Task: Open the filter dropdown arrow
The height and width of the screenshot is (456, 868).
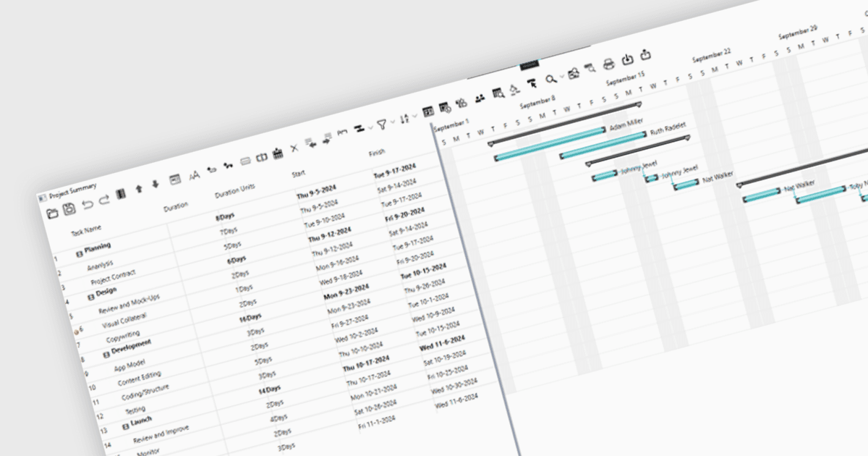Action: (393, 122)
